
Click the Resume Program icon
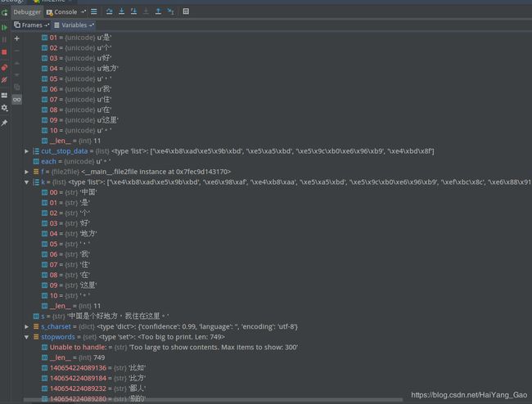pos(4,28)
